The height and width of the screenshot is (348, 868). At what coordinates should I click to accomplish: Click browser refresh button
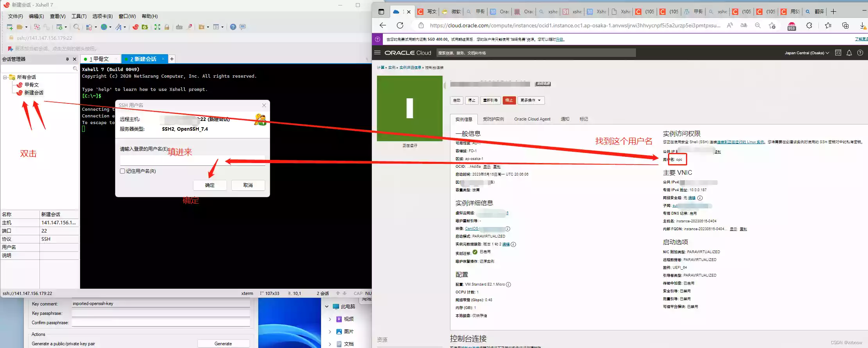(400, 25)
